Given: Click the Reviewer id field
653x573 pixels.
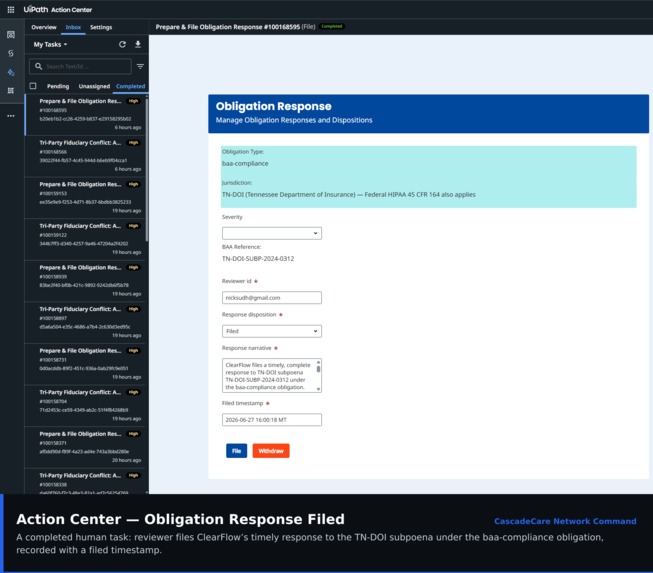Looking at the screenshot, I should pyautogui.click(x=272, y=298).
